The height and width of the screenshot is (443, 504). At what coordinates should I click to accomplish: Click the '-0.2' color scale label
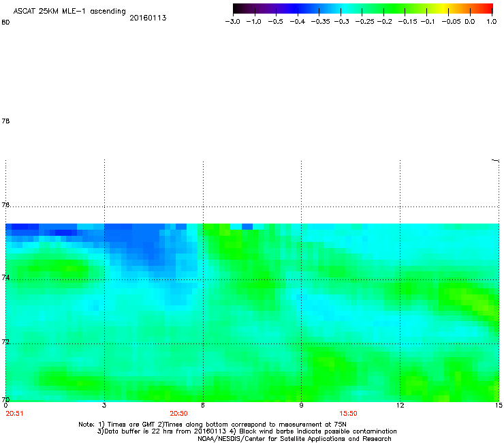pos(385,22)
